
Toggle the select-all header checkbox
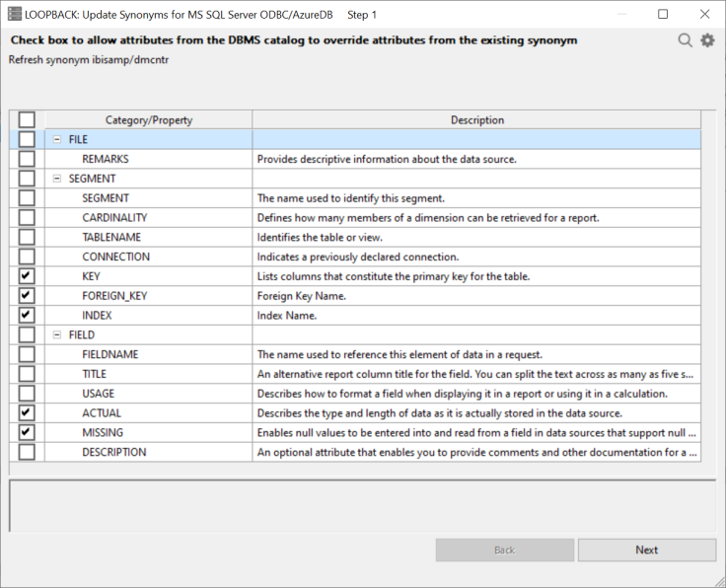[27, 120]
